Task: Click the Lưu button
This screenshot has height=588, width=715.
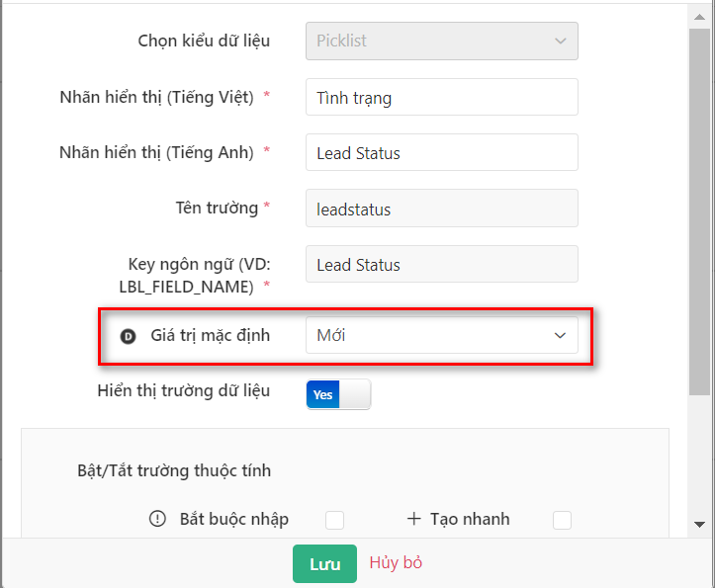Action: click(x=324, y=564)
